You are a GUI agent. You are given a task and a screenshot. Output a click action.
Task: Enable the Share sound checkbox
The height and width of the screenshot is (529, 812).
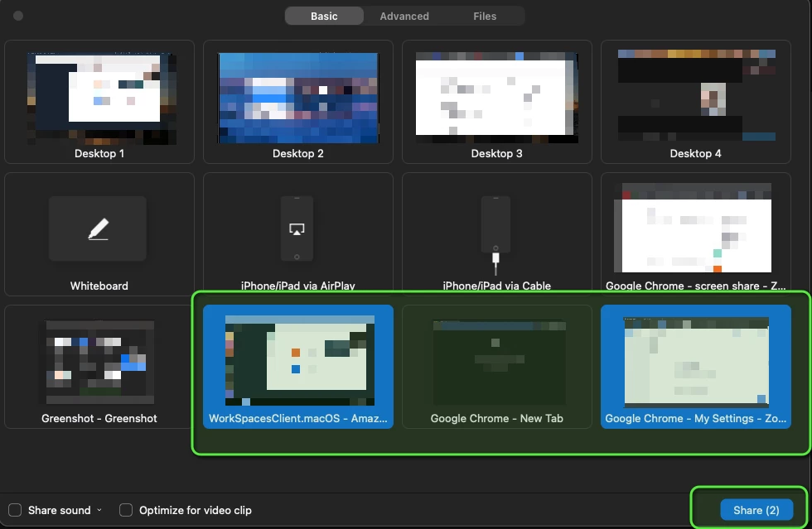coord(15,510)
